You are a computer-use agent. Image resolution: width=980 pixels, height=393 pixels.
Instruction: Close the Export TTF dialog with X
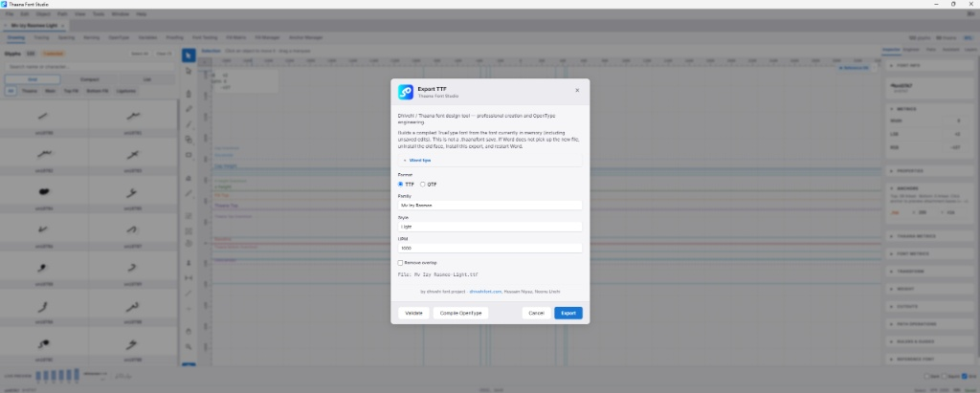577,90
